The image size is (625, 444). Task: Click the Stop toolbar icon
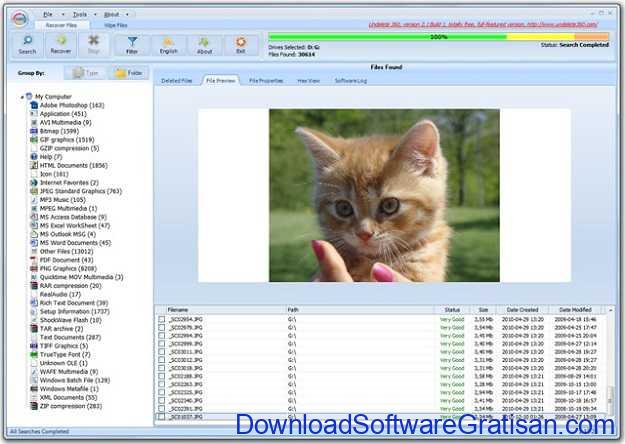point(94,40)
